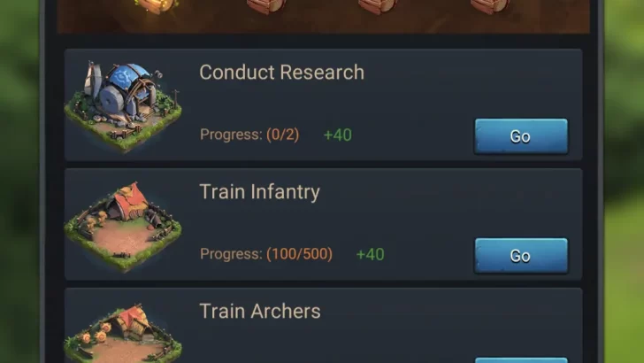The height and width of the screenshot is (363, 644).
Task: Click the partially visible Go for Train Archers
Action: pyautogui.click(x=521, y=360)
